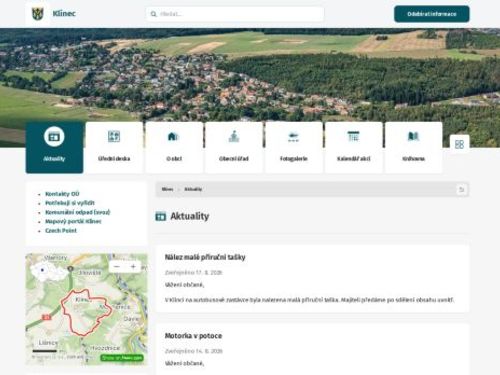The width and height of the screenshot is (500, 375).
Task: Click the O obci house icon
Action: (x=173, y=136)
